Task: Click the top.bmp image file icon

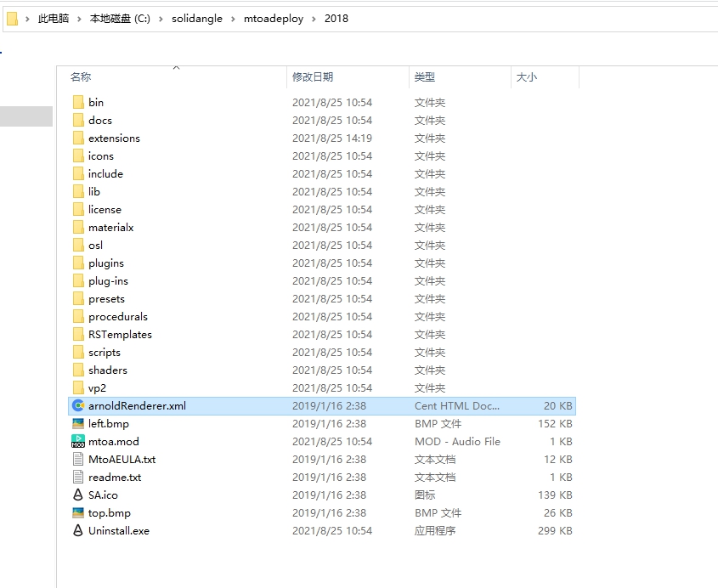Action: click(x=78, y=513)
